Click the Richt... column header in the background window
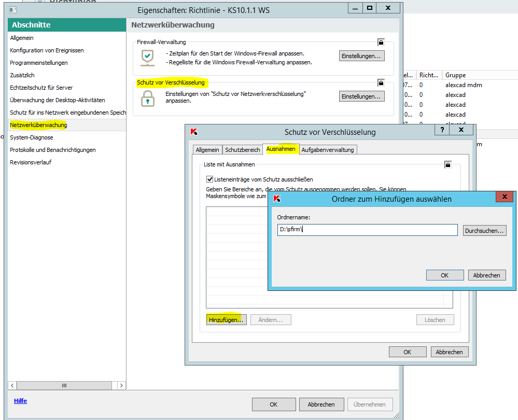This screenshot has height=420, width=518. click(429, 75)
